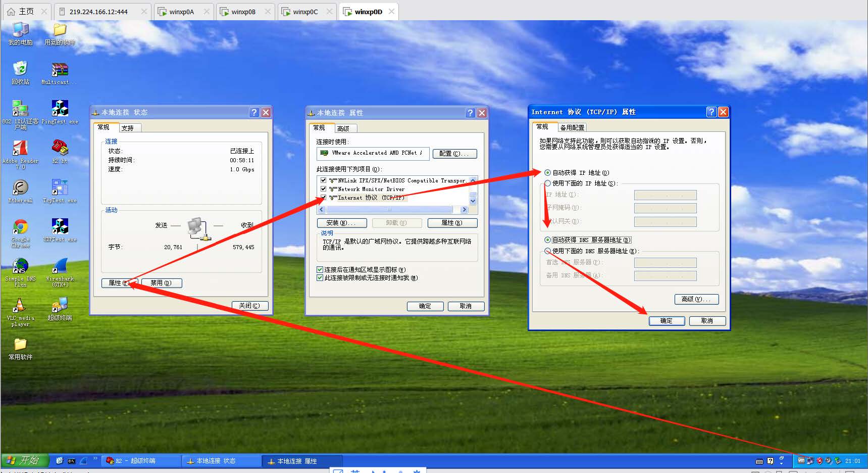The image size is (868, 473).
Task: Click the Advanced button in TCP/IP properties
Action: (696, 299)
